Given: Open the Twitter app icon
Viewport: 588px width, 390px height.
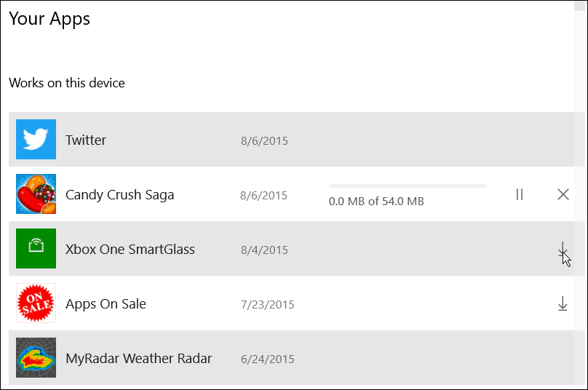Looking at the screenshot, I should click(36, 140).
